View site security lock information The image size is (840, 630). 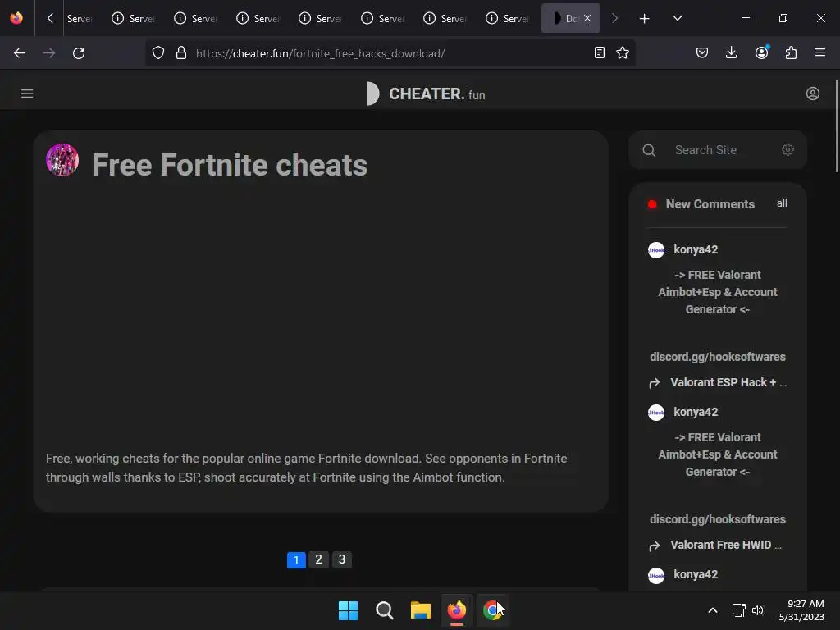pos(181,53)
